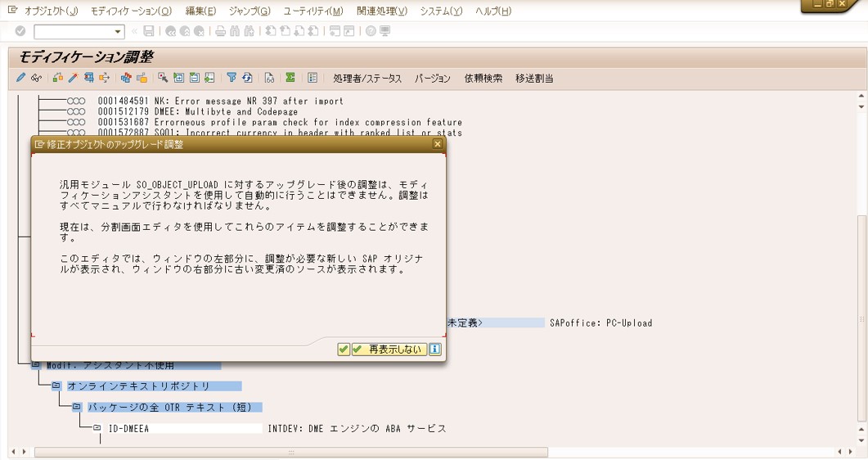Click the magic wand toolbar icon
The width and height of the screenshot is (868, 460).
73,78
